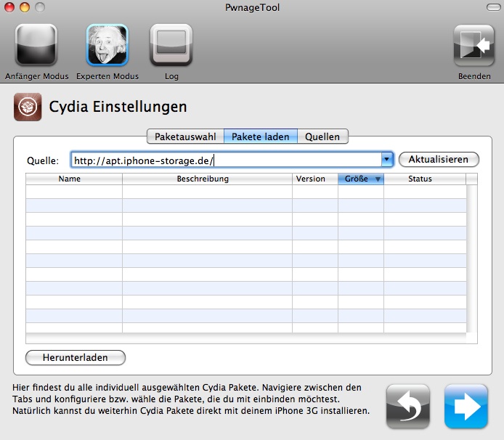The height and width of the screenshot is (440, 504).
Task: Expand the Quelle source dropdown
Action: [387, 160]
